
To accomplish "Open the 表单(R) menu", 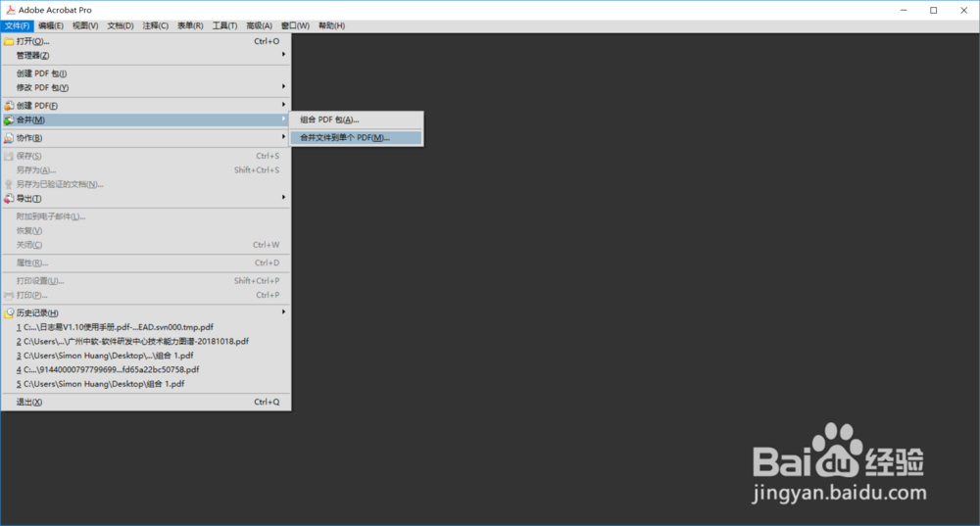I will tap(190, 25).
